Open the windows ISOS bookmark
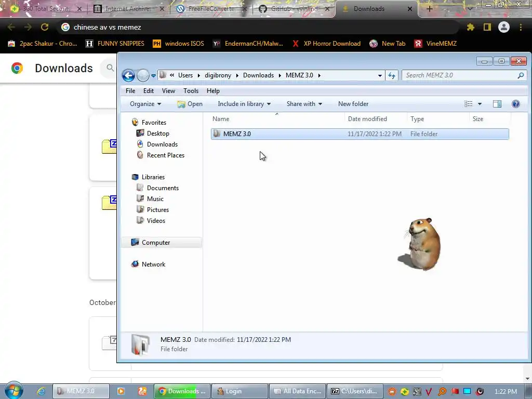Screen dimensions: 532x399 [x=179, y=44]
